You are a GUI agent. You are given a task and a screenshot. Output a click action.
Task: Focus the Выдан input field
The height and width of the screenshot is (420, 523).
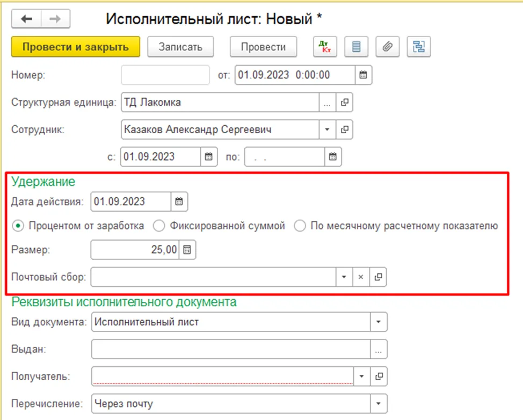click(x=231, y=349)
